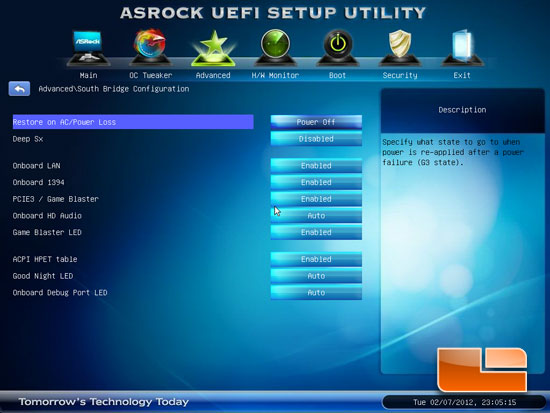This screenshot has height=413, width=550.
Task: Open Onboard Debug Port LED Auto option
Action: [x=316, y=293]
